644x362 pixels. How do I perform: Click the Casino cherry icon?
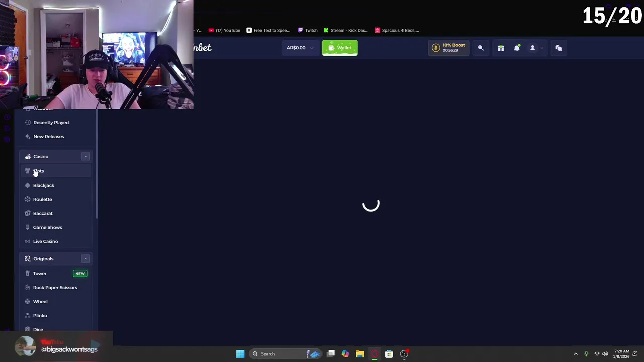click(28, 157)
